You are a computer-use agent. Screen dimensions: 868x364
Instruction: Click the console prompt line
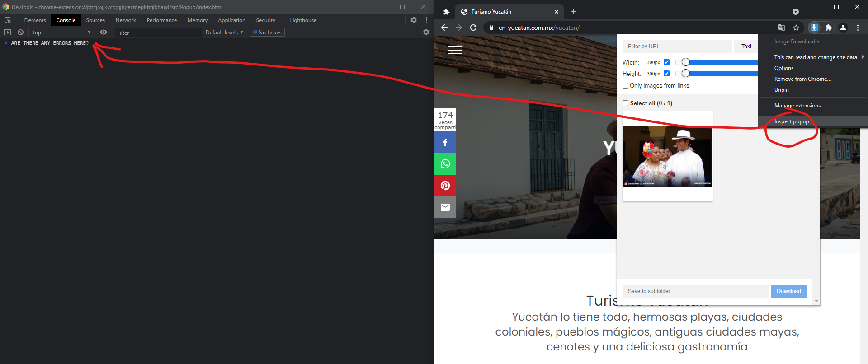coord(50,43)
